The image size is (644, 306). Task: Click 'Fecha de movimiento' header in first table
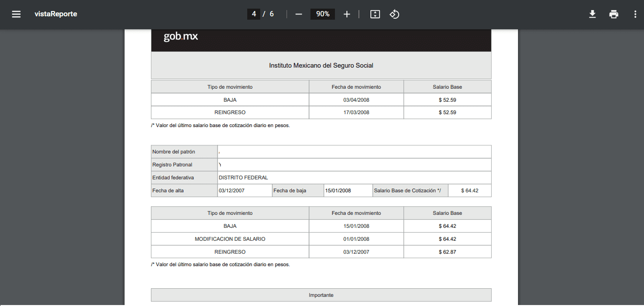pyautogui.click(x=356, y=87)
